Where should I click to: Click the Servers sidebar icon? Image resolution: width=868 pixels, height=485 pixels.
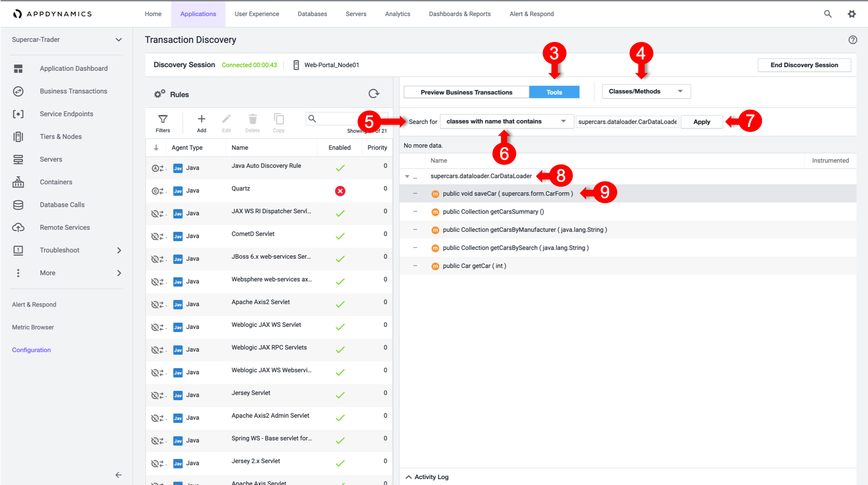tap(18, 159)
